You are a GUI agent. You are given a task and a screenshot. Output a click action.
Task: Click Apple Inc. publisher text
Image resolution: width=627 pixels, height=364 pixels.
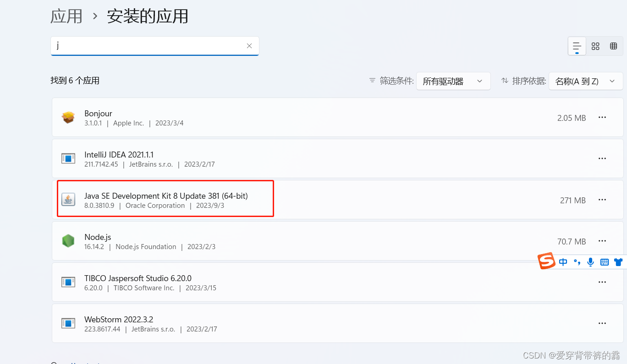coord(128,123)
